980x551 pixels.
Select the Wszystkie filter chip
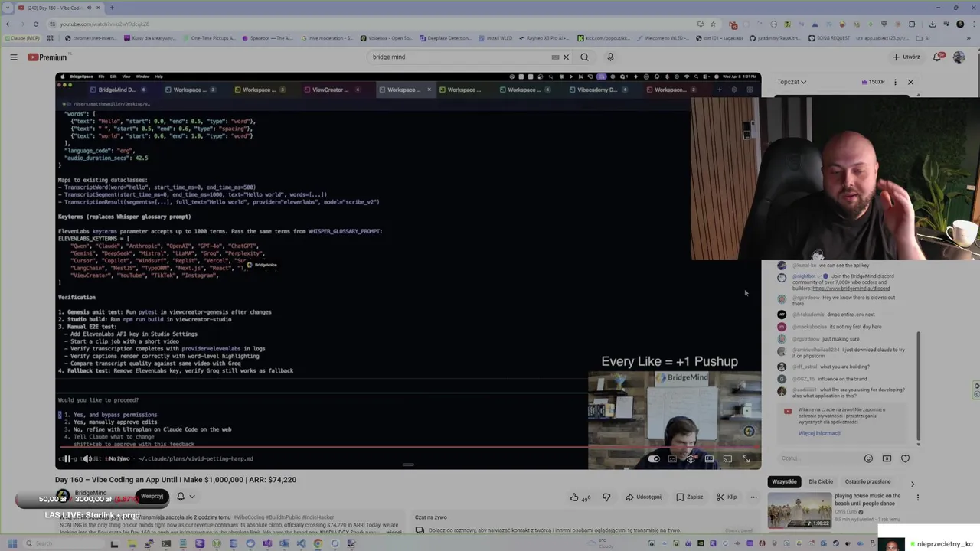[x=784, y=481]
